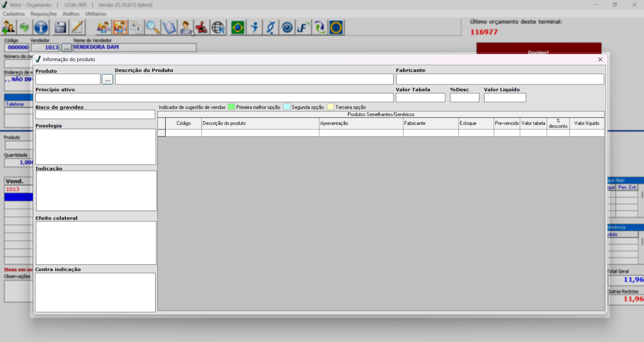Click the magnifying glass search icon
Viewport: 644px width, 342px height.
[153, 28]
